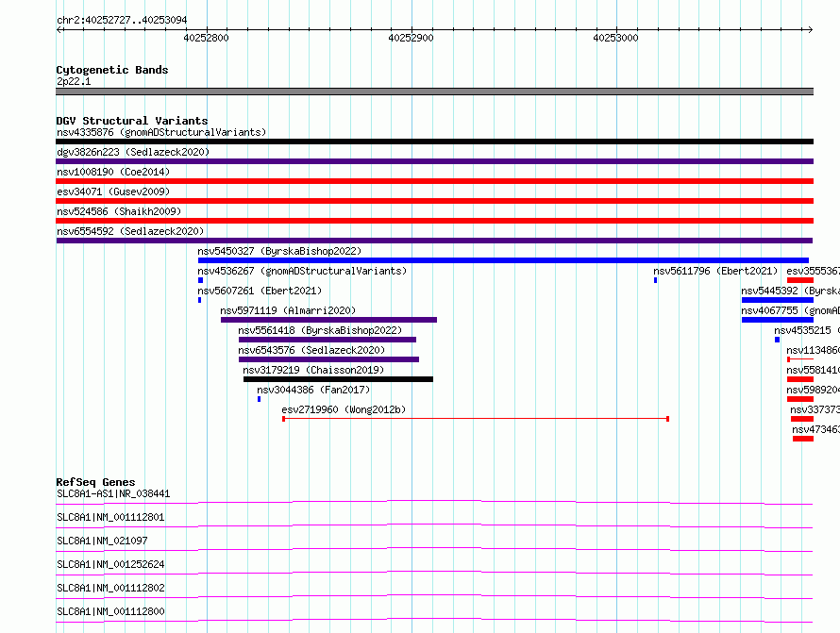Open variant dgv3826n223 (Sedlazeck2020)

click(x=133, y=152)
